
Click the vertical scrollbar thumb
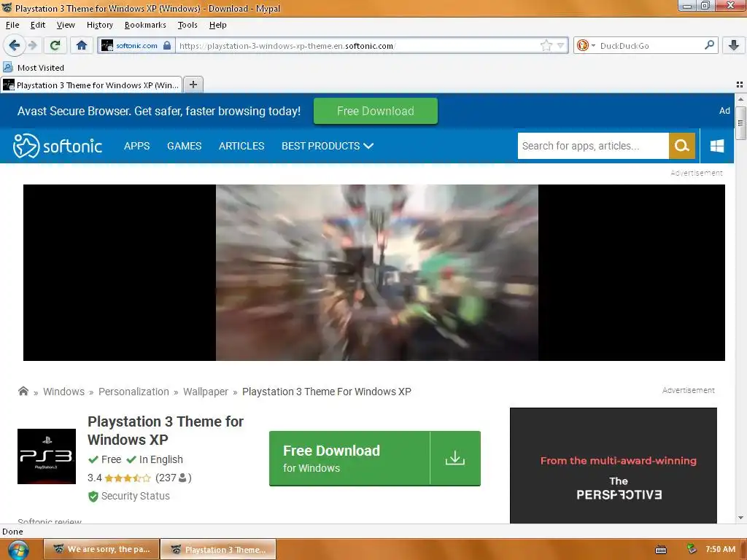(740, 123)
